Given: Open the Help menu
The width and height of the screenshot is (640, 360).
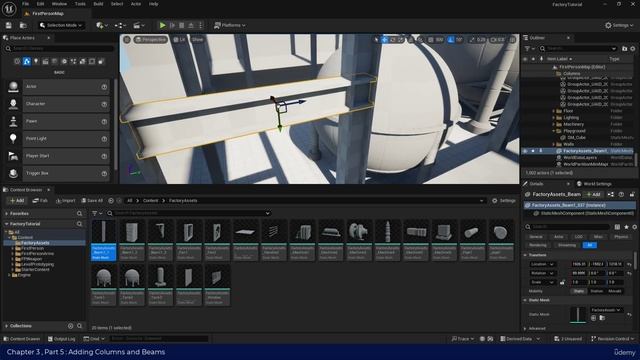Looking at the screenshot, I should click(153, 4).
